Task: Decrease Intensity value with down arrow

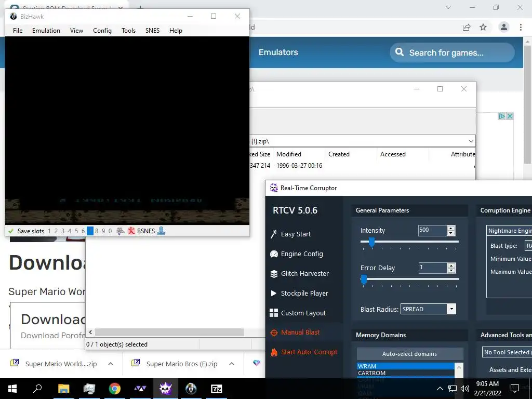Action: click(x=451, y=233)
